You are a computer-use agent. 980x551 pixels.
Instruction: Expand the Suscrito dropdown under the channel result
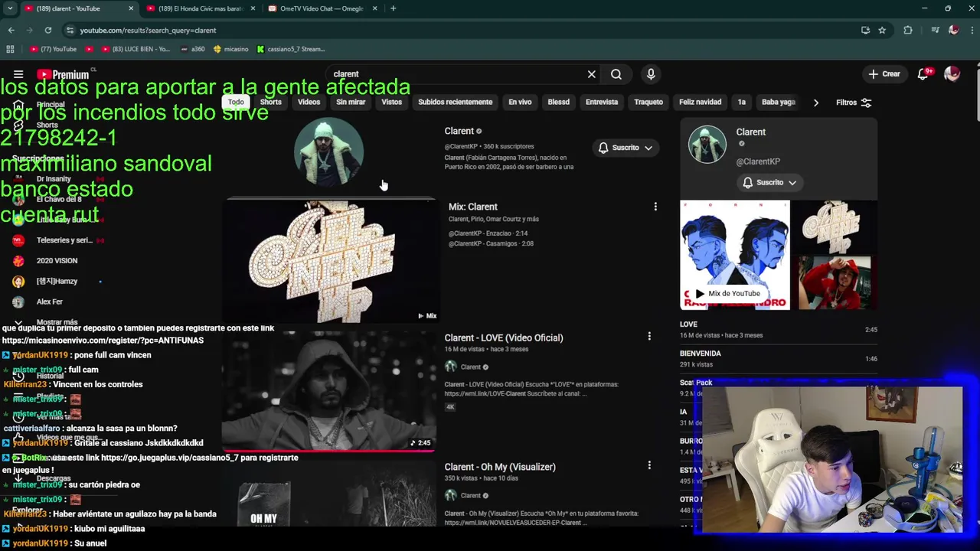coord(626,148)
